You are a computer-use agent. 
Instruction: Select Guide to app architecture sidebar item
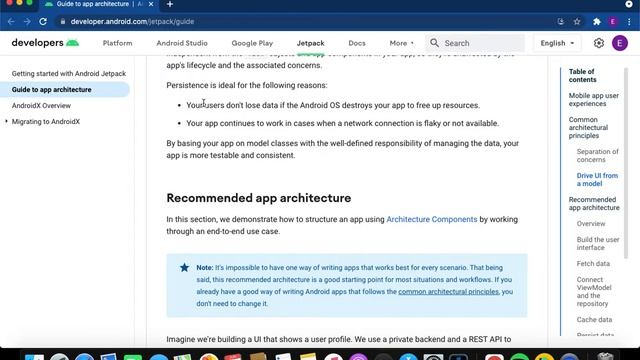click(x=51, y=89)
